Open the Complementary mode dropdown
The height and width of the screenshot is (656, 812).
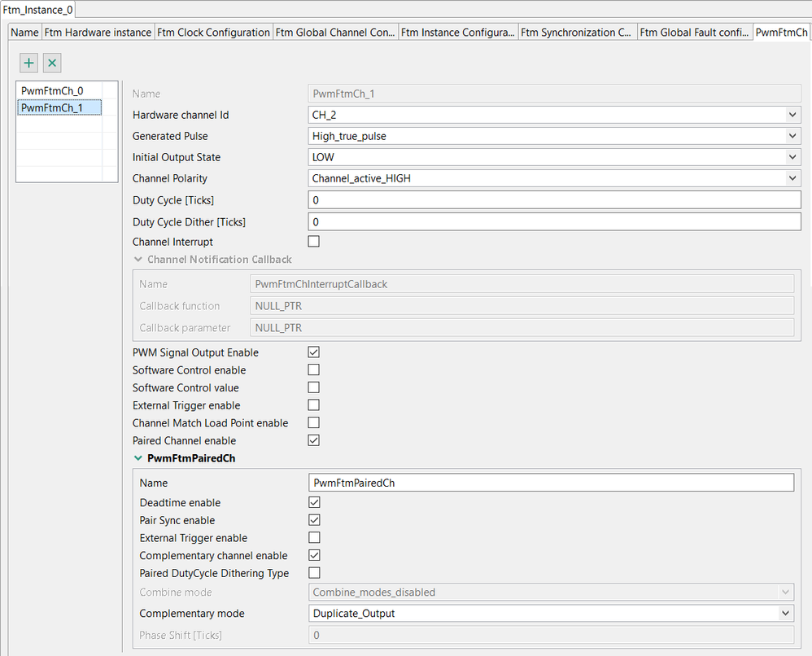click(551, 614)
